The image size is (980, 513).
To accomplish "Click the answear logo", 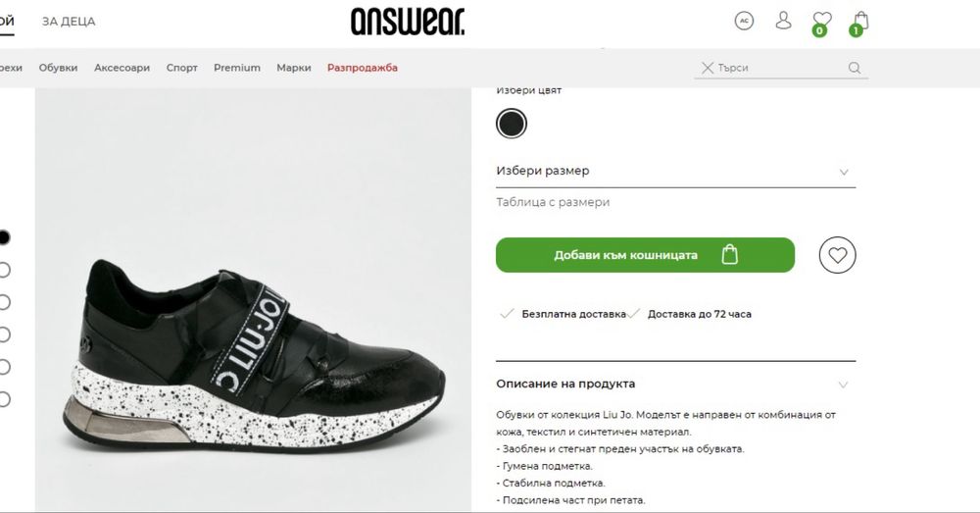I will [x=408, y=22].
